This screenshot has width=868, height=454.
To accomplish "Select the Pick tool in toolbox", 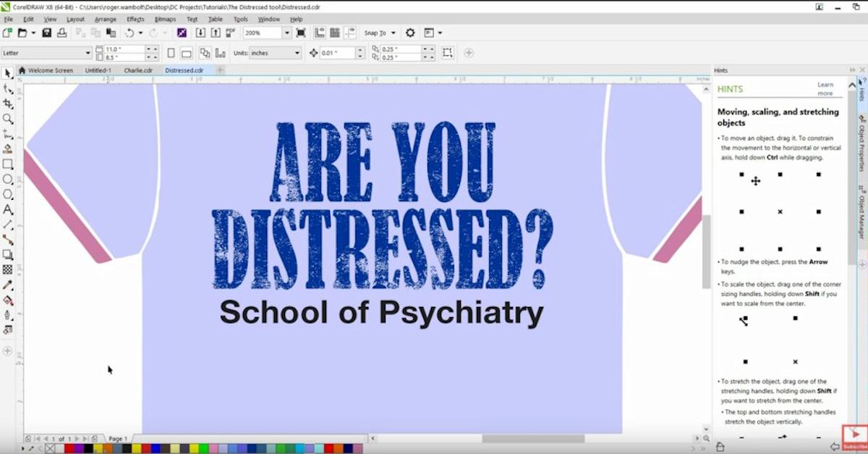I will (7, 73).
